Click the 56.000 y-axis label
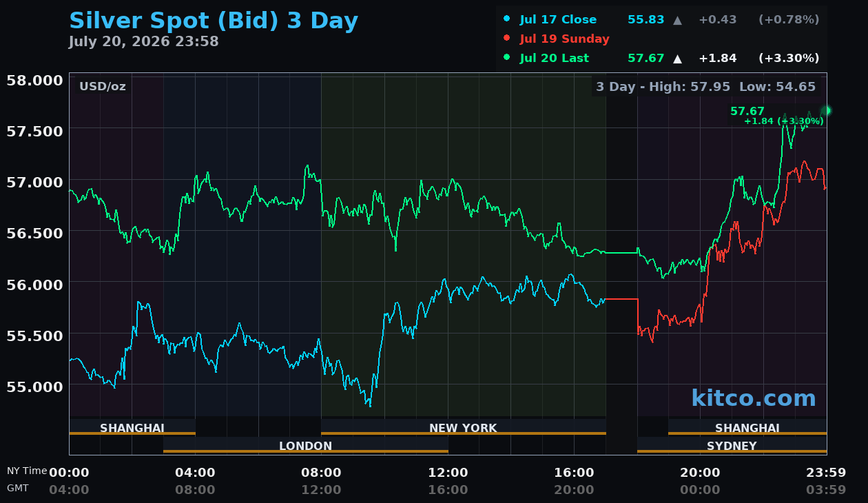868x503 pixels. click(x=34, y=284)
